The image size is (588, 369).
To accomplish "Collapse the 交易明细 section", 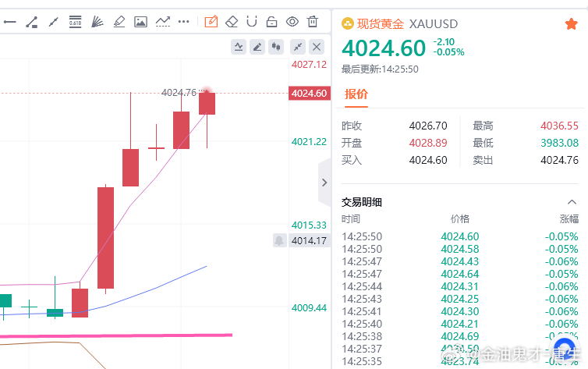I will (x=572, y=202).
